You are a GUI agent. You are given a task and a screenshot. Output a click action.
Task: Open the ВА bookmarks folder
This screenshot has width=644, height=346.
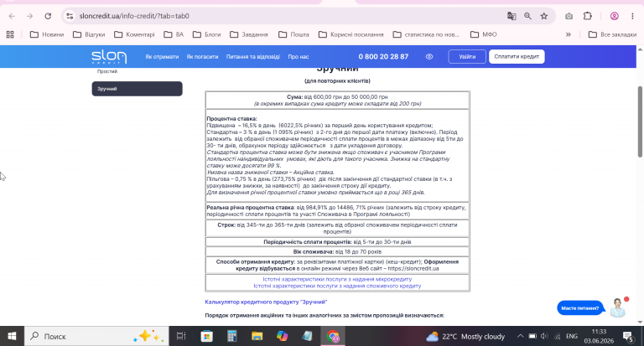coord(174,34)
